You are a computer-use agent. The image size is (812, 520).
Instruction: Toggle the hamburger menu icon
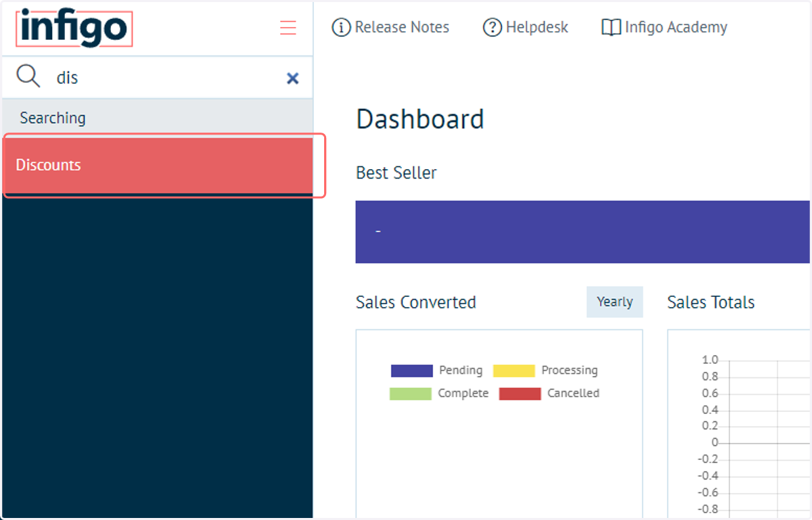(x=288, y=27)
